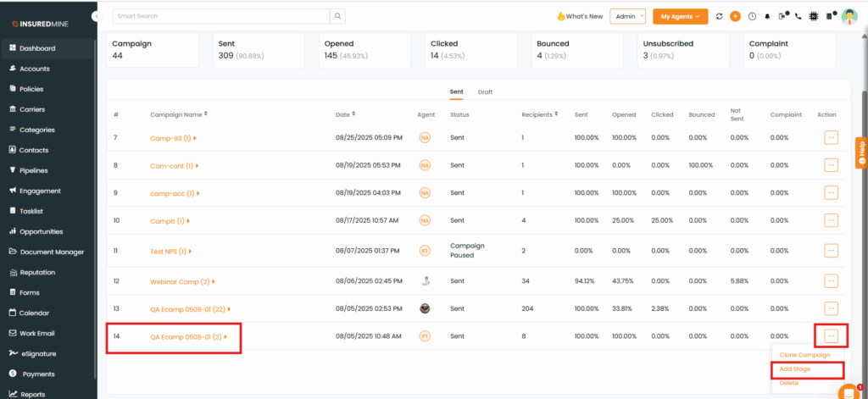
Task: Select Add Stage from the action menu
Action: [795, 369]
